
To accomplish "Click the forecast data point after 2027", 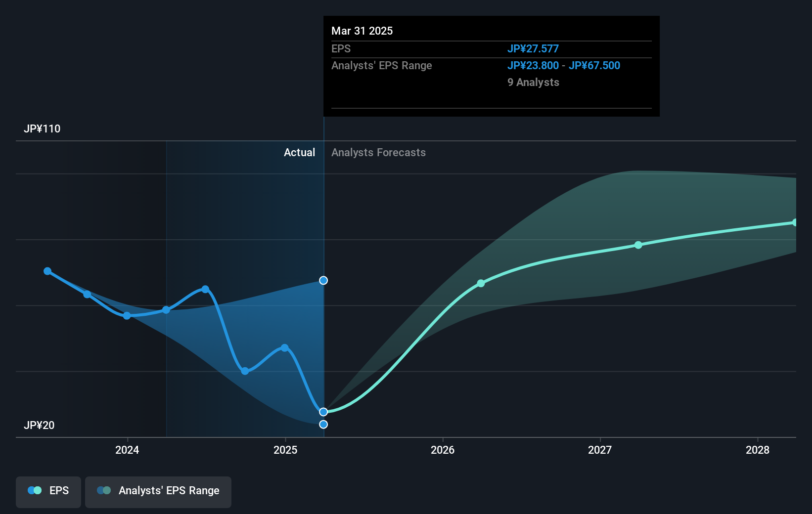I will tap(638, 245).
